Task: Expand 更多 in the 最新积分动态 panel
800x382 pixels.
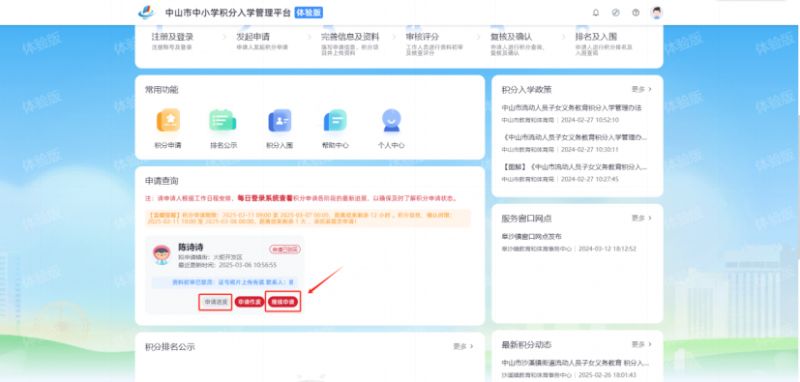Action: [641, 344]
